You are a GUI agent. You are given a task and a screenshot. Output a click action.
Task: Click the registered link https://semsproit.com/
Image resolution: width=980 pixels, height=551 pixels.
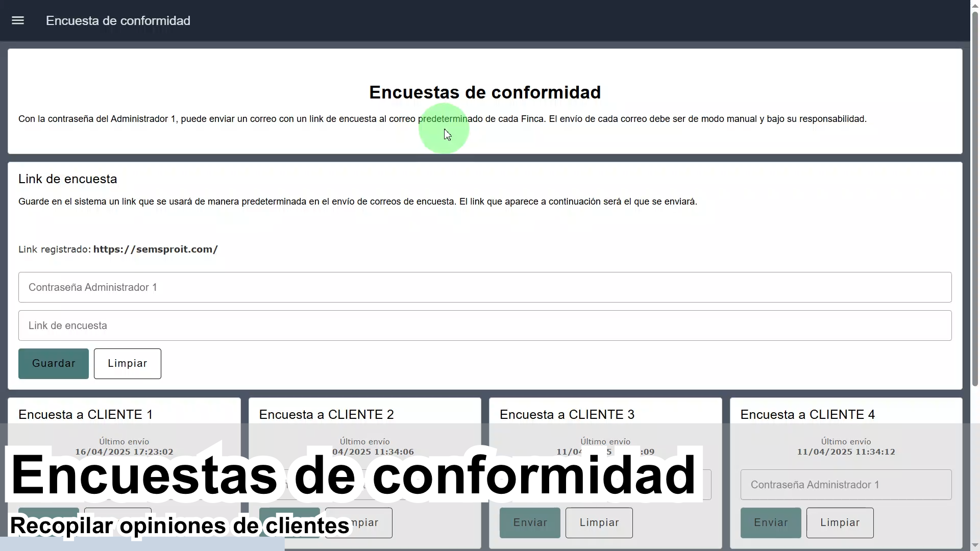point(156,249)
